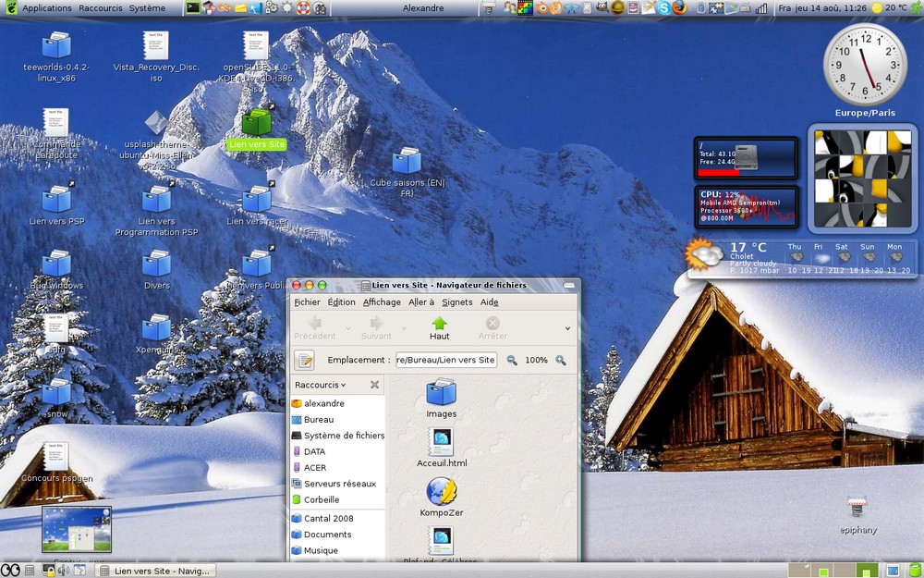Open the Suivant history dropdown arrow
The image size is (924, 578).
click(x=405, y=328)
